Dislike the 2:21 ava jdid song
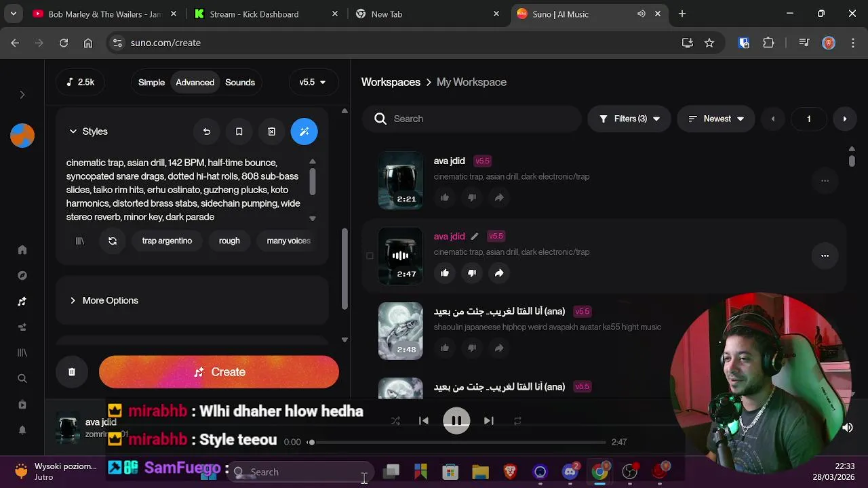The image size is (868, 488). click(472, 197)
